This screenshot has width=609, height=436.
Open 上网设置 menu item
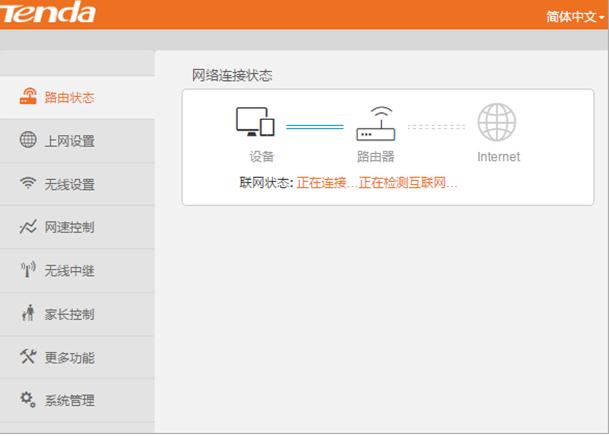click(77, 141)
